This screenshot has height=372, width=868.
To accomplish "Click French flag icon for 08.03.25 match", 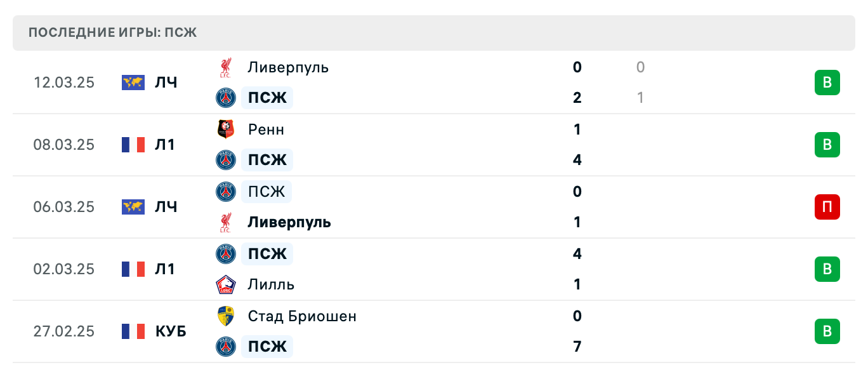I will click(133, 145).
